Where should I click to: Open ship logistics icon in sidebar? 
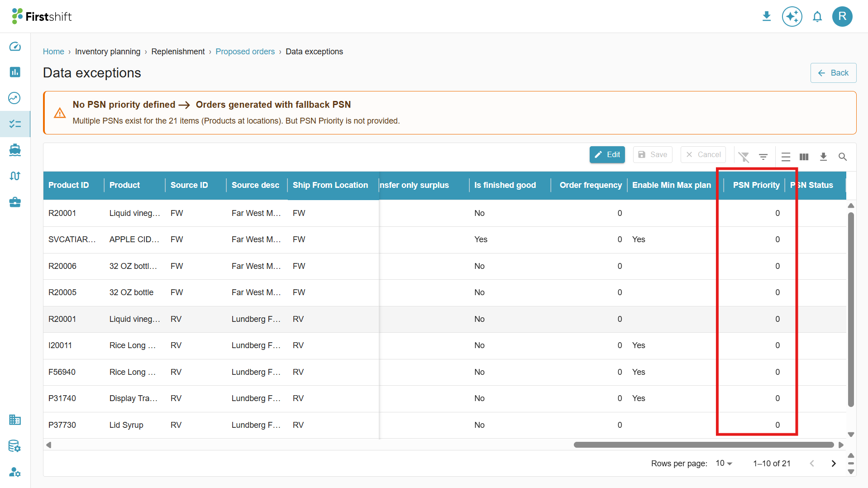pyautogui.click(x=15, y=150)
